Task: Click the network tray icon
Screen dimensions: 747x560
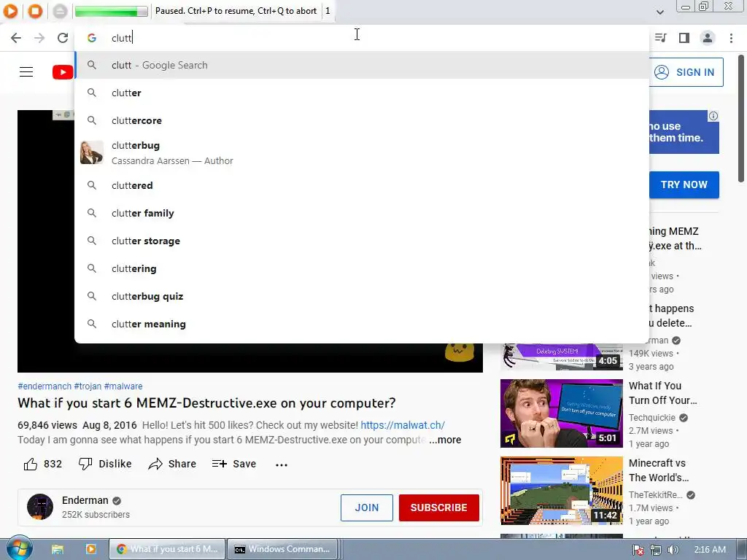Action: (656, 550)
